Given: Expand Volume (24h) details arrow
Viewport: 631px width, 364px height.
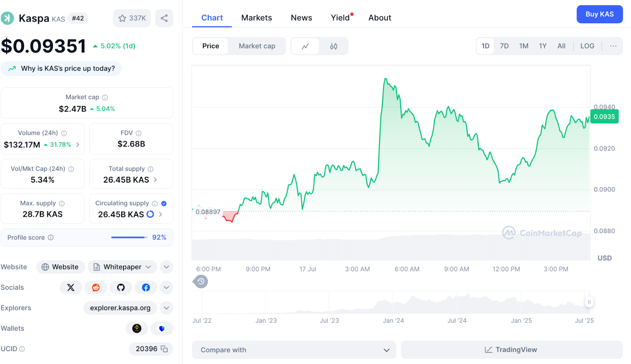Looking at the screenshot, I should (x=78, y=145).
